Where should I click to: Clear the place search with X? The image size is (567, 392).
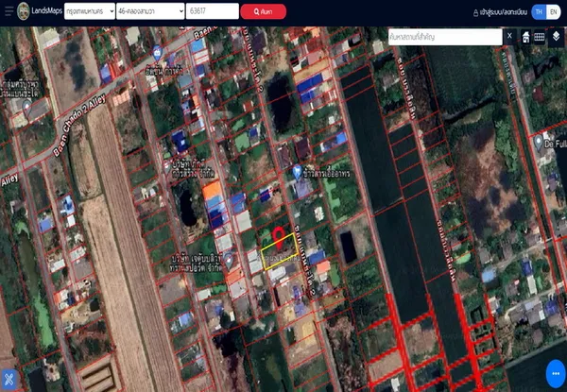(509, 36)
